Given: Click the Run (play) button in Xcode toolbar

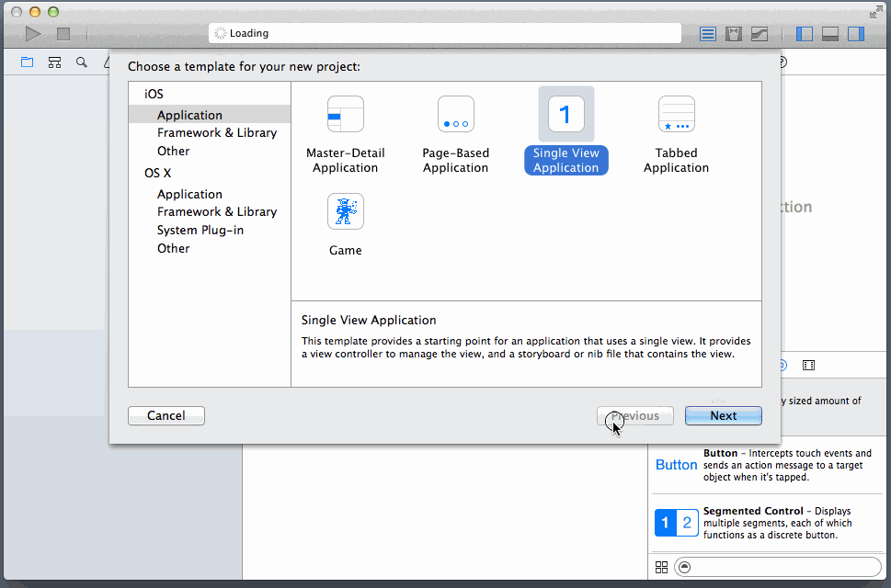Looking at the screenshot, I should (x=33, y=34).
